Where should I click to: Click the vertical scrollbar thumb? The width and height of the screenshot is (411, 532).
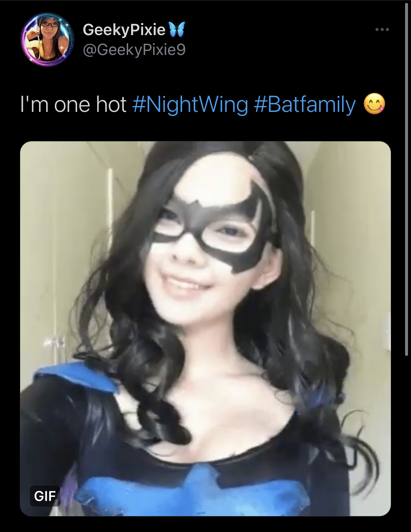[x=406, y=179]
